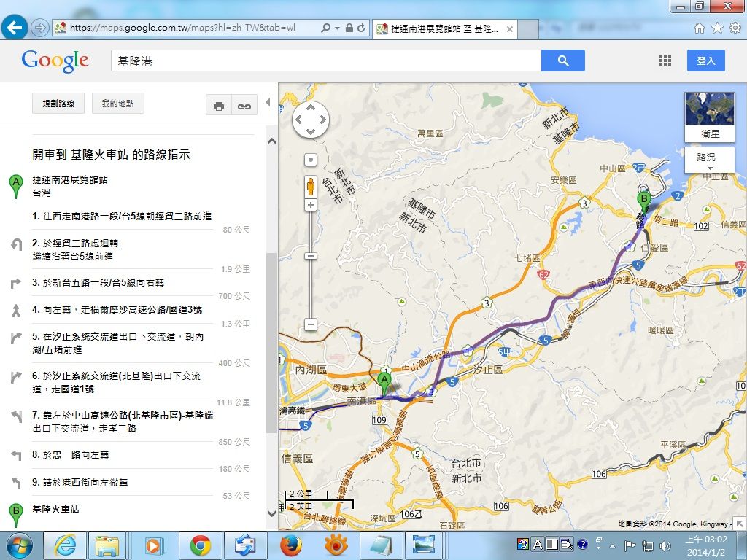Viewport: 747px width, 560px height.
Task: Adjust the map zoom slider handle
Action: coord(311,256)
